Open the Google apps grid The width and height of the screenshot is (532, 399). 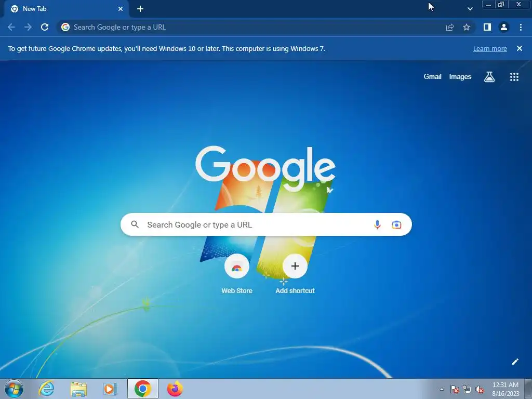(514, 77)
